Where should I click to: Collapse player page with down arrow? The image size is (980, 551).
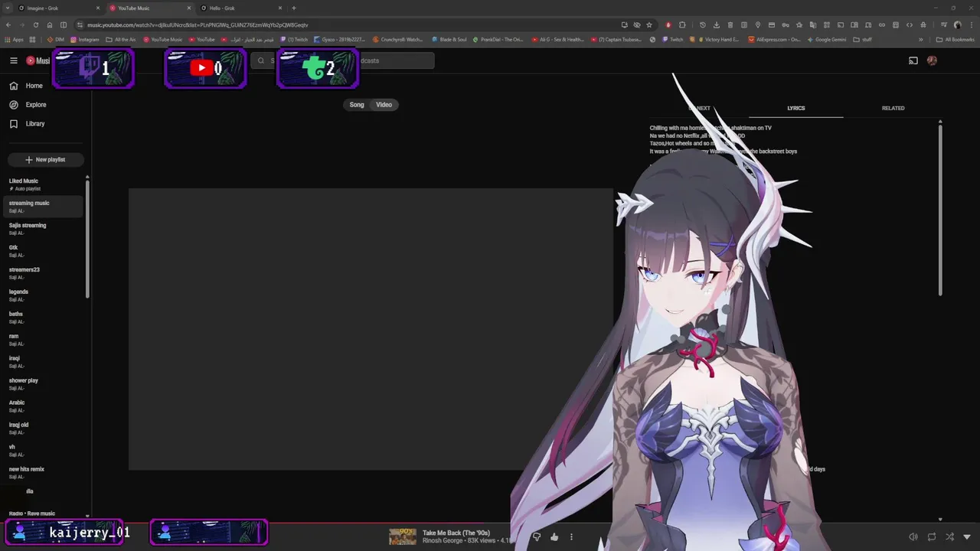(x=967, y=537)
